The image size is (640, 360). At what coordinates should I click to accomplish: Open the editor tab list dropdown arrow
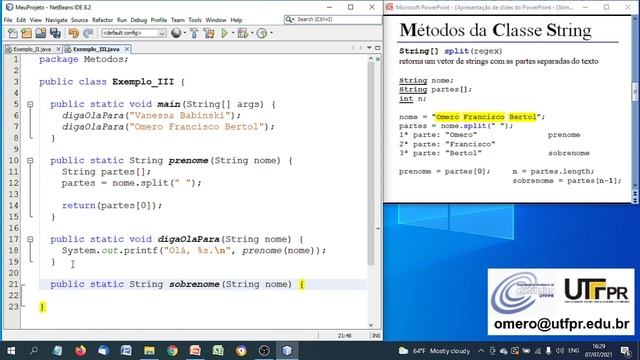pyautogui.click(x=369, y=48)
